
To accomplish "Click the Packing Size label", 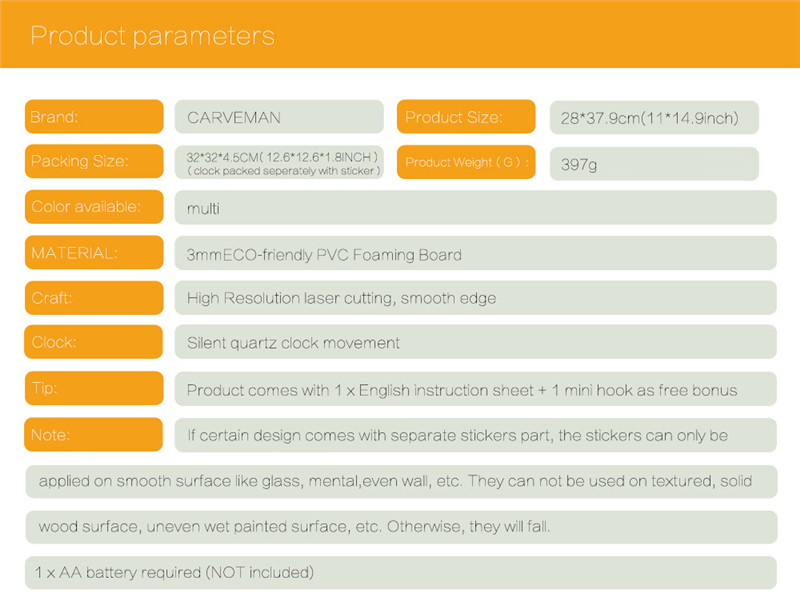I will pos(93,162).
